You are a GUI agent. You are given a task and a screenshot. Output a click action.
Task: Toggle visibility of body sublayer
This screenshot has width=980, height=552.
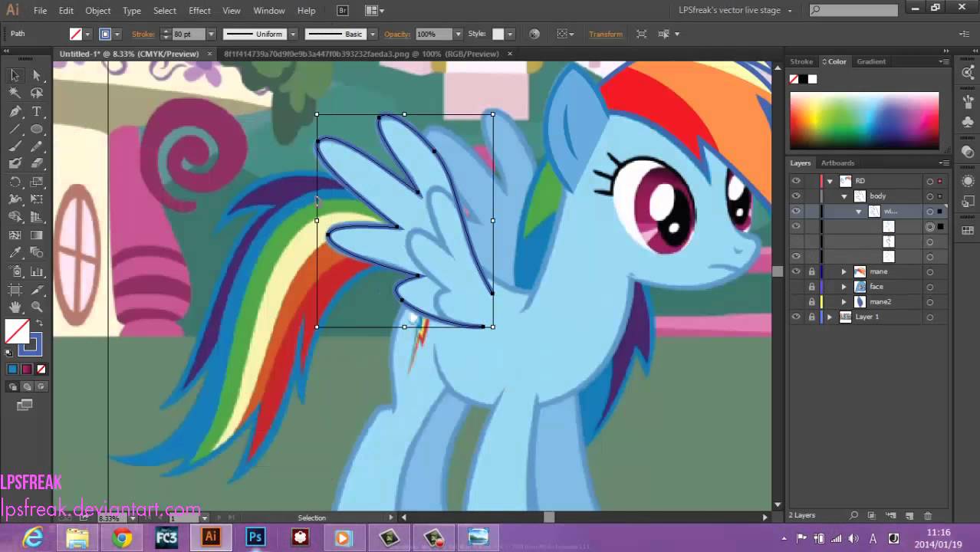[x=796, y=196]
